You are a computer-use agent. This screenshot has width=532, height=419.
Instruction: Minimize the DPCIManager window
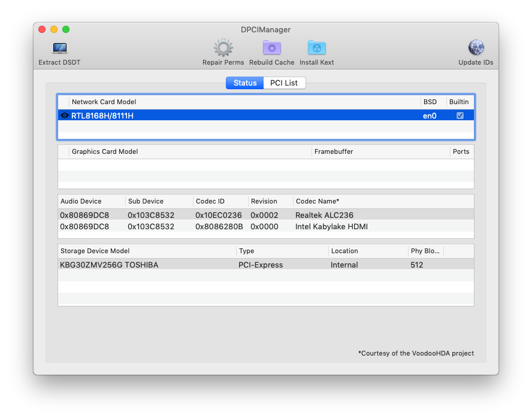tap(54, 29)
